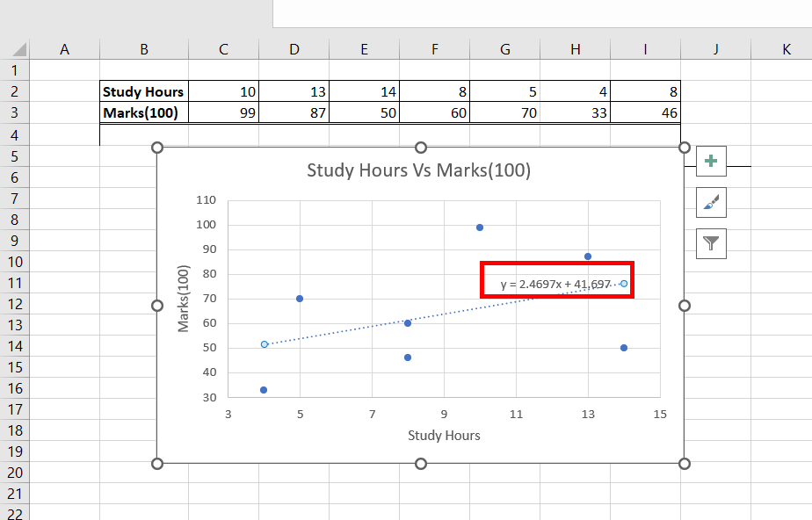Select row 3 header
This screenshot has height=520, width=812.
[14, 112]
